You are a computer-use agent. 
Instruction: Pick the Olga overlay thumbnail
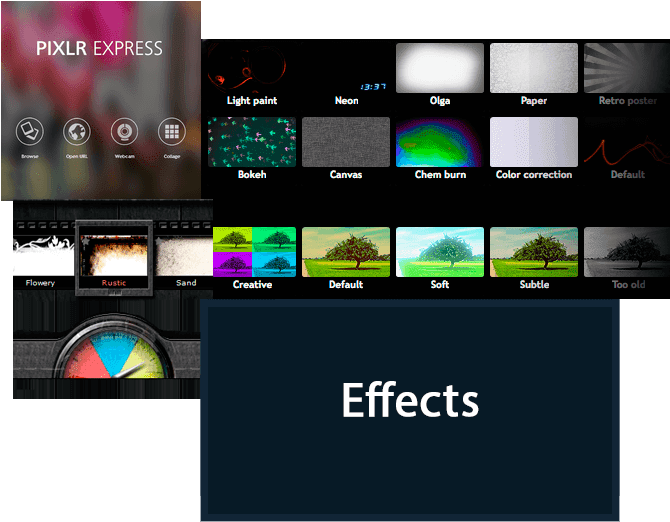click(x=440, y=67)
